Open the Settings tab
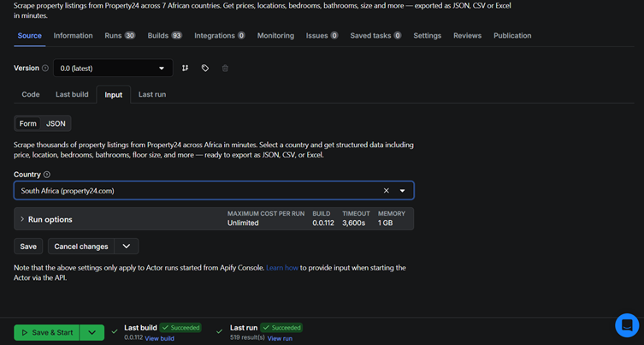 [x=427, y=36]
